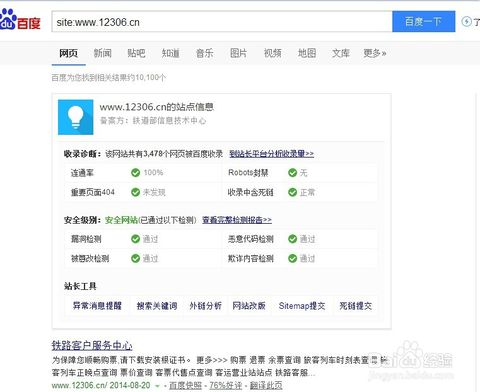Open 查看完整检测报告>> link

tap(237, 220)
